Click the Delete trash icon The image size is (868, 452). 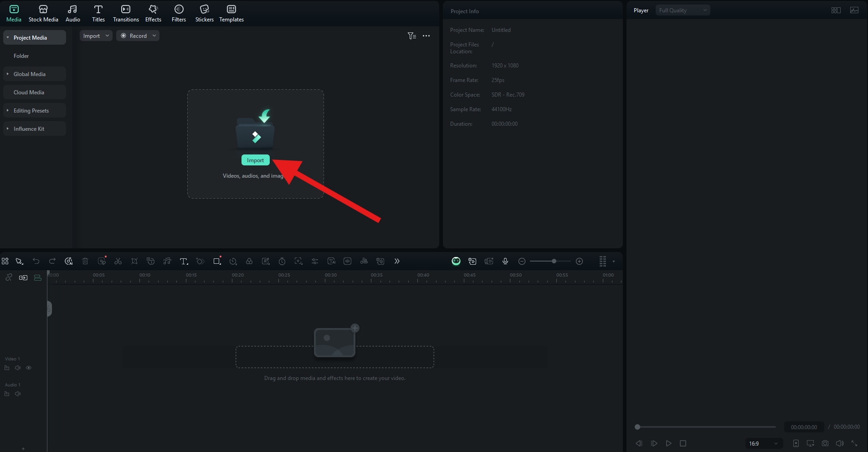(85, 261)
